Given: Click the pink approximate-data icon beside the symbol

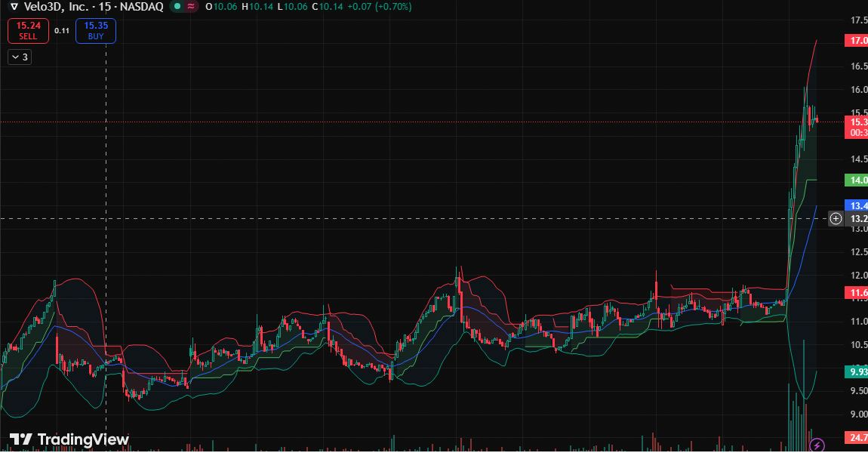Looking at the screenshot, I should (191, 7).
